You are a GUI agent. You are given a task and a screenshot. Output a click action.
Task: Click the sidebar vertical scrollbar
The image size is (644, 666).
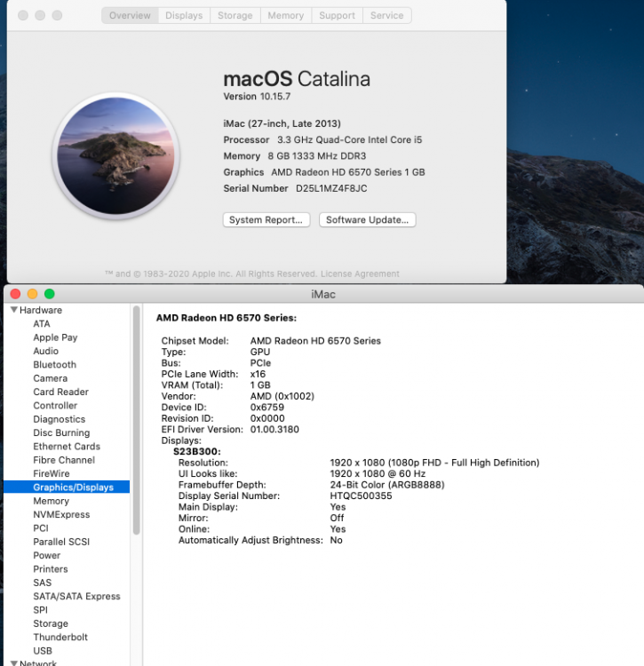click(x=137, y=420)
